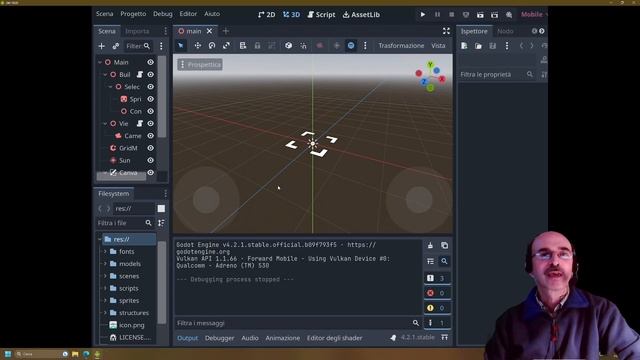Toggle the snap mode icon

click(x=303, y=46)
